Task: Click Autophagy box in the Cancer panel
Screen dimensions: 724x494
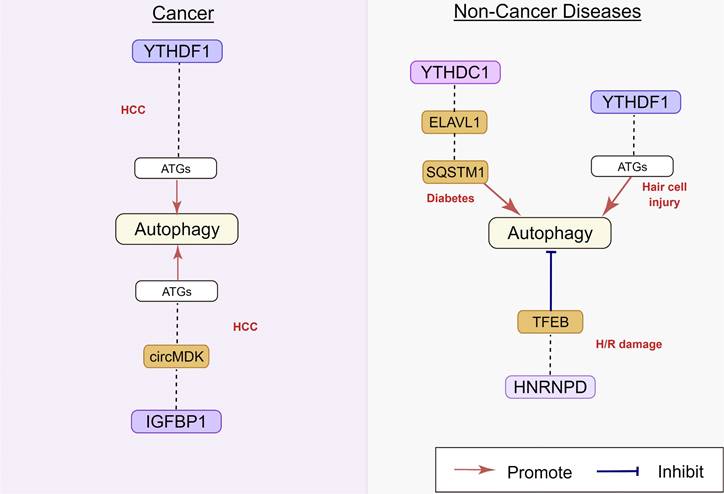Action: point(176,229)
